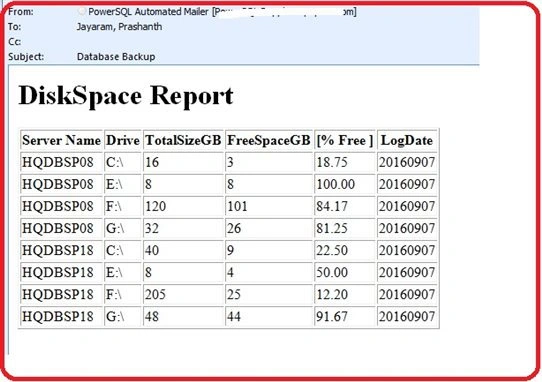Click C:\ drive in the 16 GB row
Image resolution: width=542 pixels, height=382 pixels.
123,162
